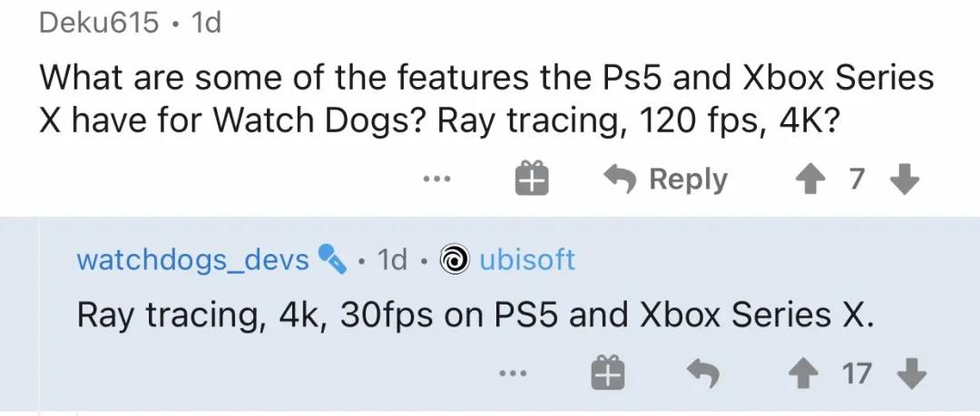The width and height of the screenshot is (980, 416).
Task: Give an award to Deku615's comment
Action: coord(533,179)
